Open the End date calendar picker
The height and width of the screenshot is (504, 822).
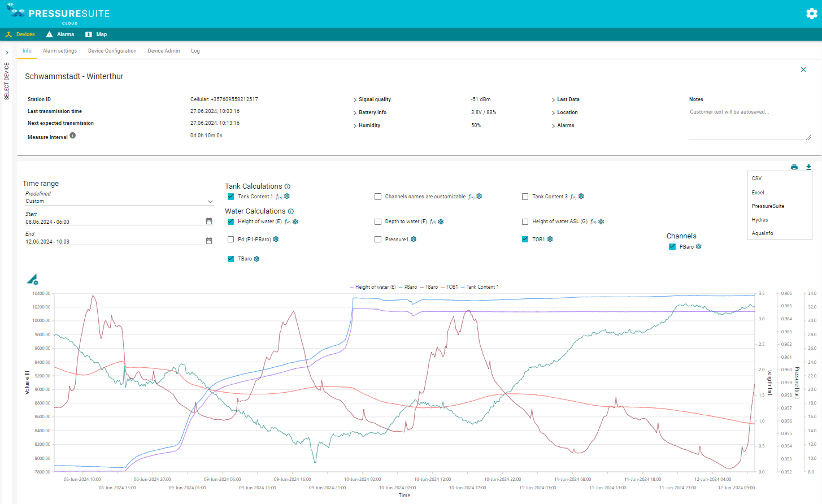(x=209, y=241)
